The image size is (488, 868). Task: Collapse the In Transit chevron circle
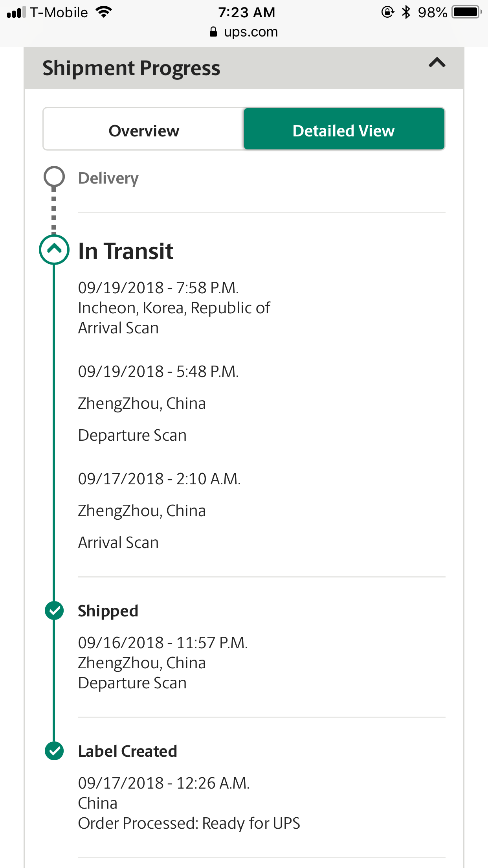54,249
